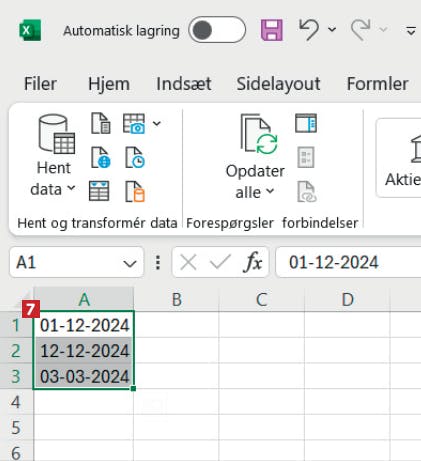Open the Filer menu
Screen dimensions: 421x461
(40, 84)
